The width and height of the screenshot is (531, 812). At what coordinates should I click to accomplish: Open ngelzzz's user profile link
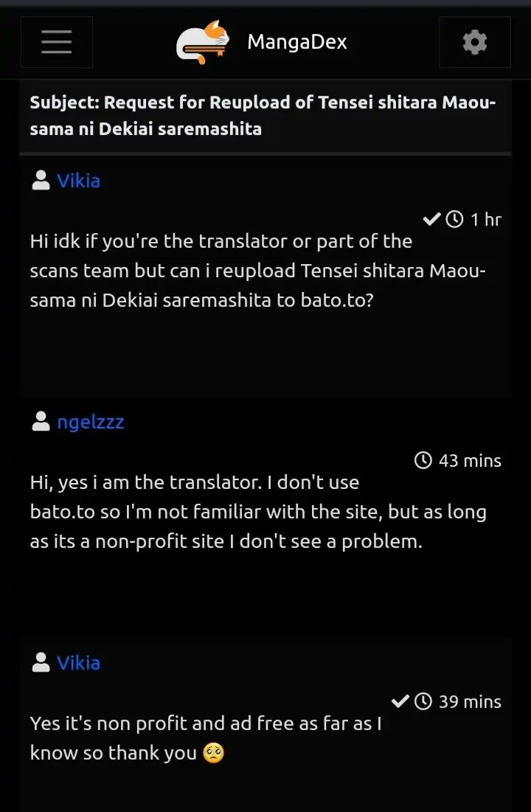tap(90, 422)
